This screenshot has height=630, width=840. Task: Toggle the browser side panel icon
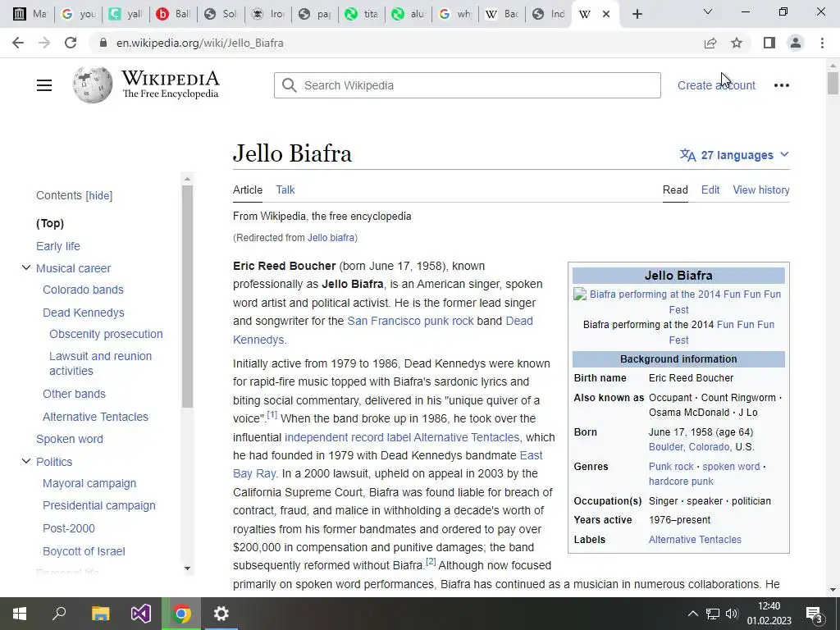[x=769, y=43]
